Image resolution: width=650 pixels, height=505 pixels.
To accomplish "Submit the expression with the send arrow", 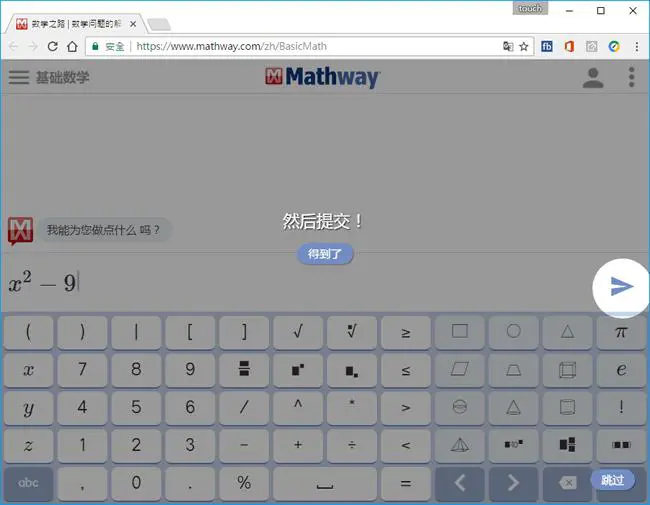I will pos(621,286).
